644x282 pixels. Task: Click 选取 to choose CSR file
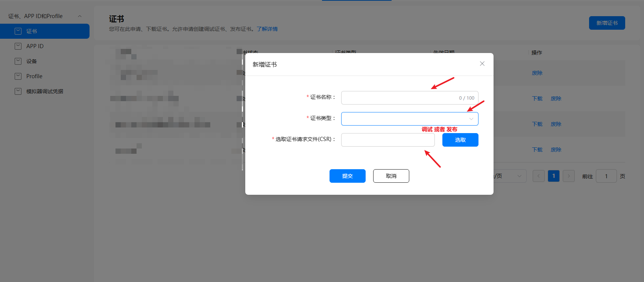460,140
